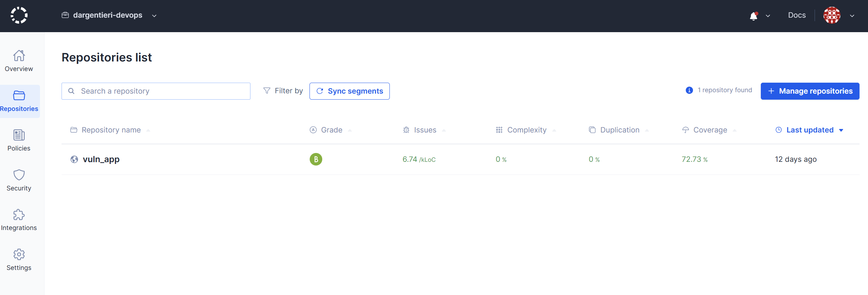Image resolution: width=868 pixels, height=295 pixels.
Task: Open the notifications bell
Action: [x=753, y=16]
